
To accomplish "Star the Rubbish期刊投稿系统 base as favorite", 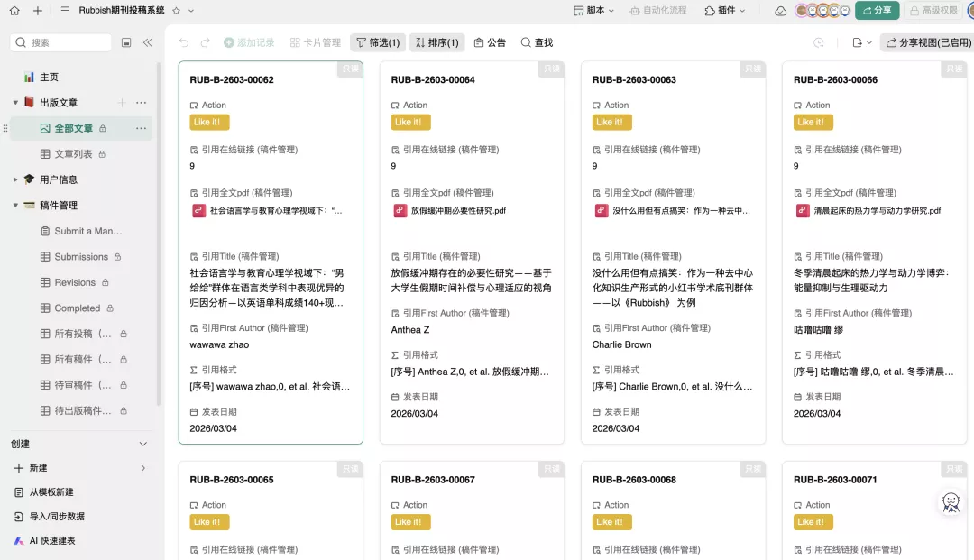I will (x=176, y=11).
